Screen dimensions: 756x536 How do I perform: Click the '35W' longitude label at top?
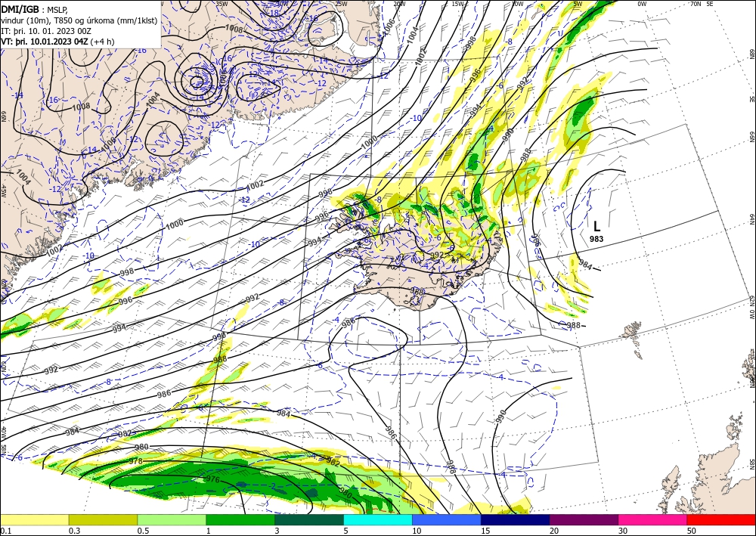pos(222,4)
